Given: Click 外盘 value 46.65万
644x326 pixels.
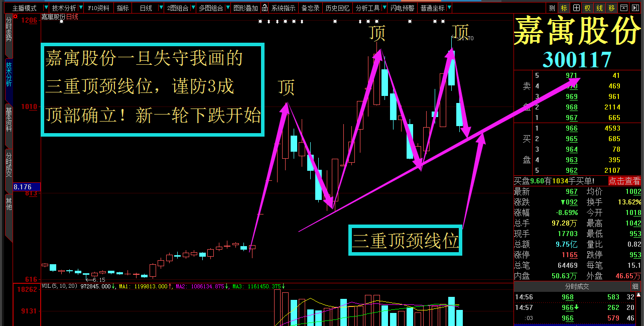Looking at the screenshot, I should [x=628, y=276].
